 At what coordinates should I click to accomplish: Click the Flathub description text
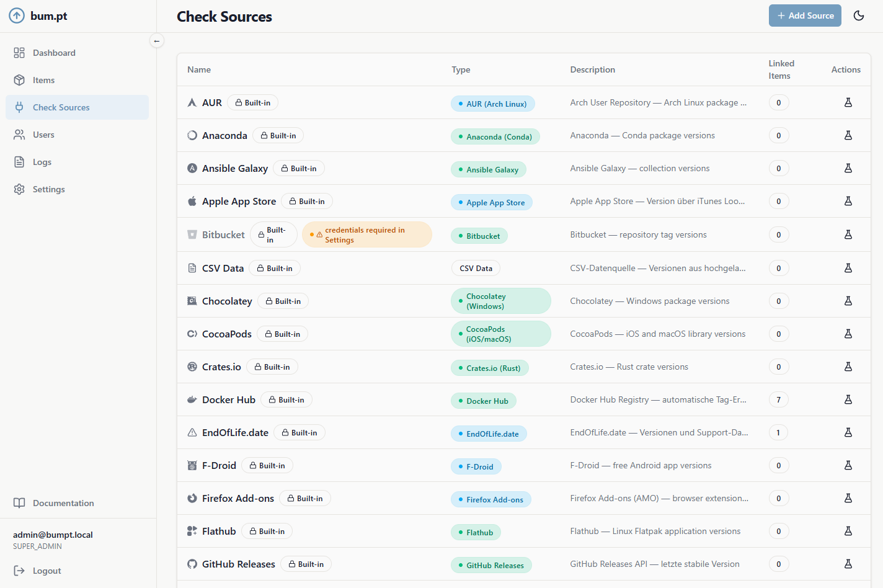655,531
